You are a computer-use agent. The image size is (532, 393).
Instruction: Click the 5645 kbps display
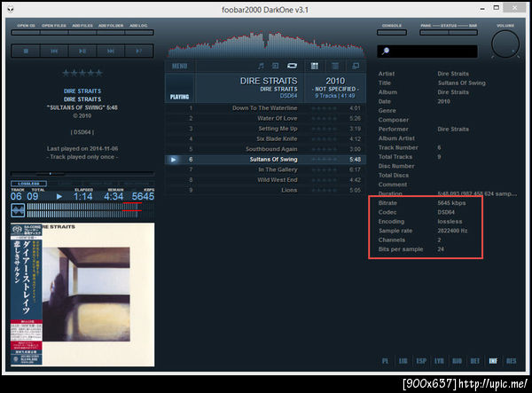click(143, 197)
